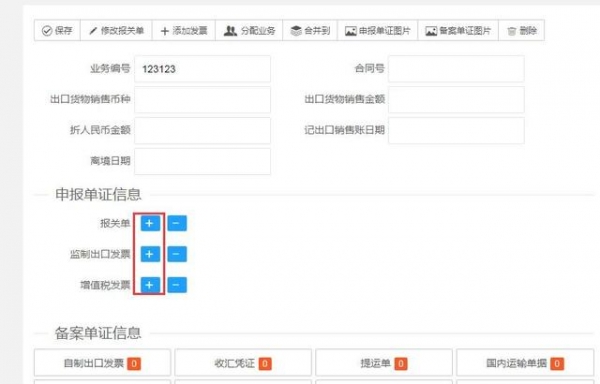Remove a 报关单 with minus icon
The width and height of the screenshot is (600, 384).
(x=177, y=223)
